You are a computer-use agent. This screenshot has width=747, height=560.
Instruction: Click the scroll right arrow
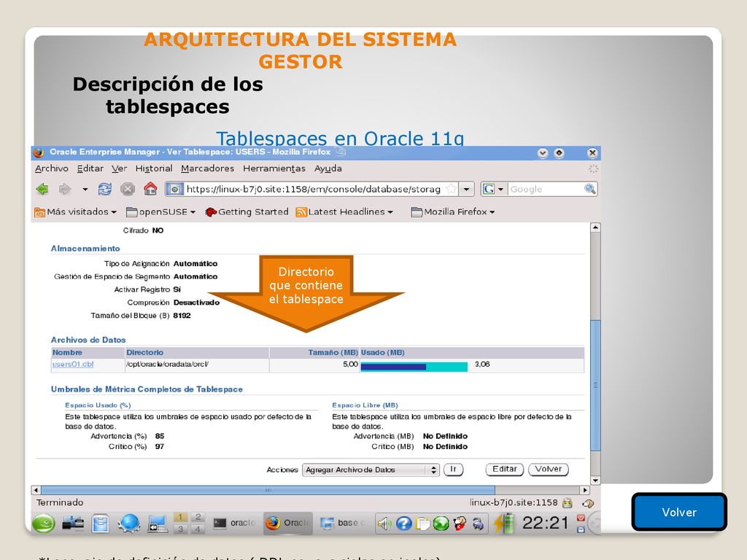click(x=585, y=490)
